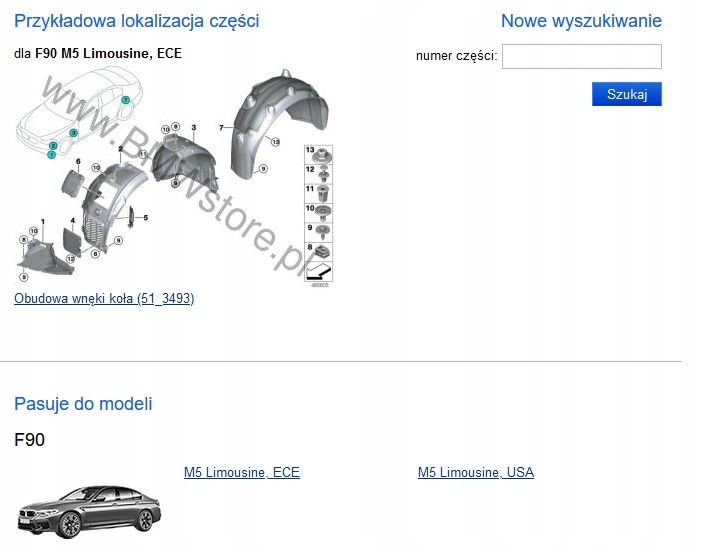The image size is (712, 552).
Task: Click teal marker 3 on the car outline
Action: click(73, 133)
